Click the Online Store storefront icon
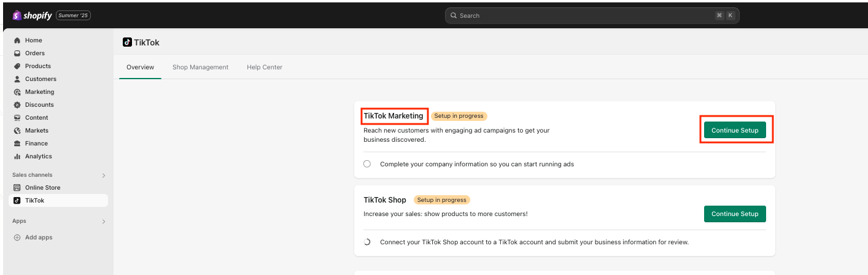 point(17,188)
